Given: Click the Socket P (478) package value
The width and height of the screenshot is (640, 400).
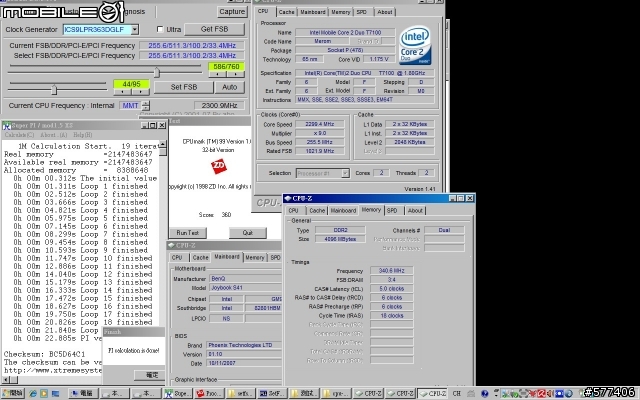Looking at the screenshot, I should click(x=345, y=50).
